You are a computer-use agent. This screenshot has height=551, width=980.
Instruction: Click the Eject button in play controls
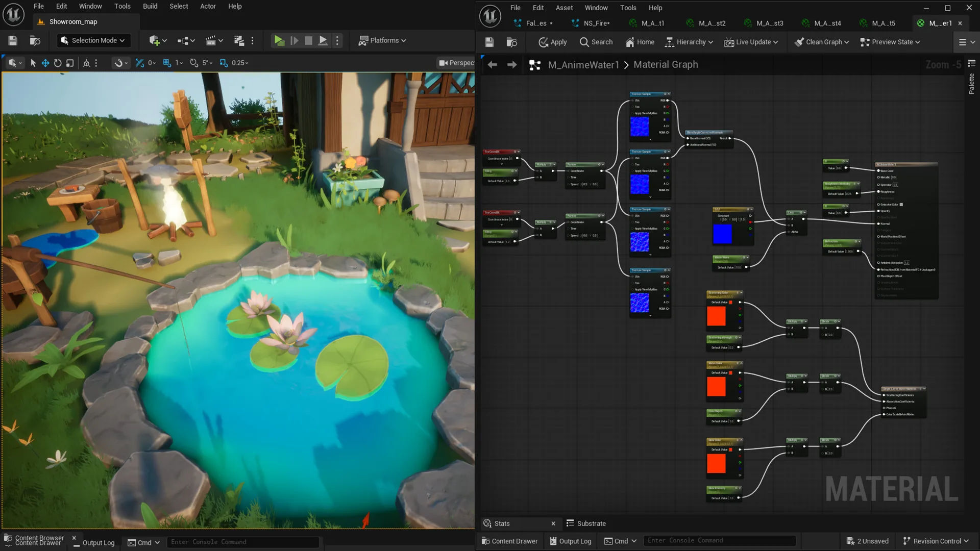323,40
